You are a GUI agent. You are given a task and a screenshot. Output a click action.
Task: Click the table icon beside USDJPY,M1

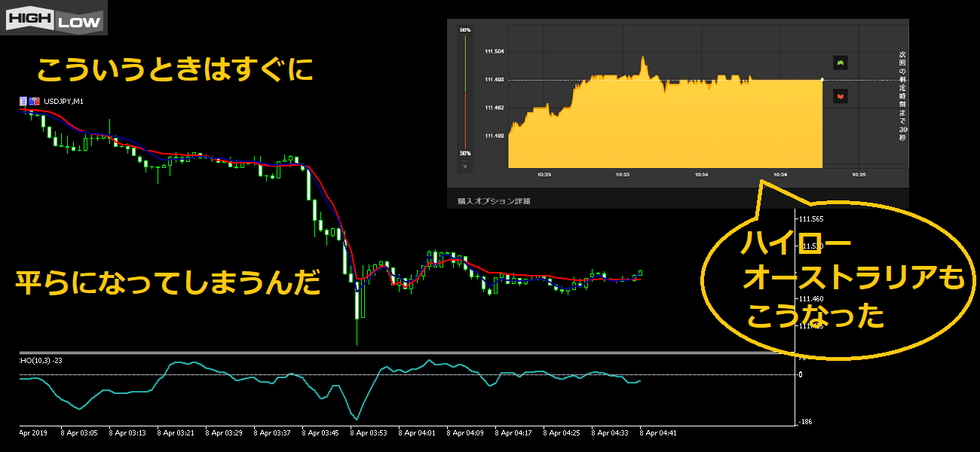pos(23,101)
